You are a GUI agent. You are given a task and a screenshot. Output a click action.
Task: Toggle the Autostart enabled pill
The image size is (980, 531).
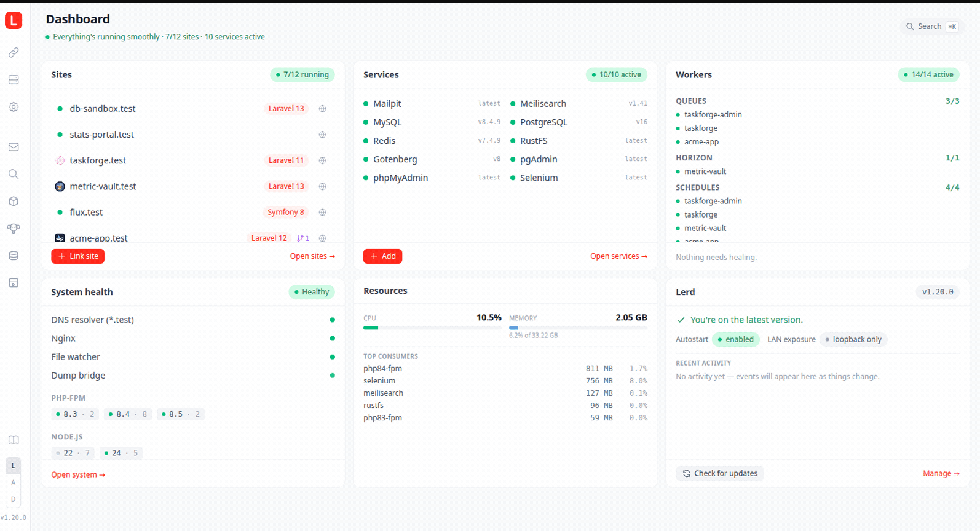tap(736, 339)
